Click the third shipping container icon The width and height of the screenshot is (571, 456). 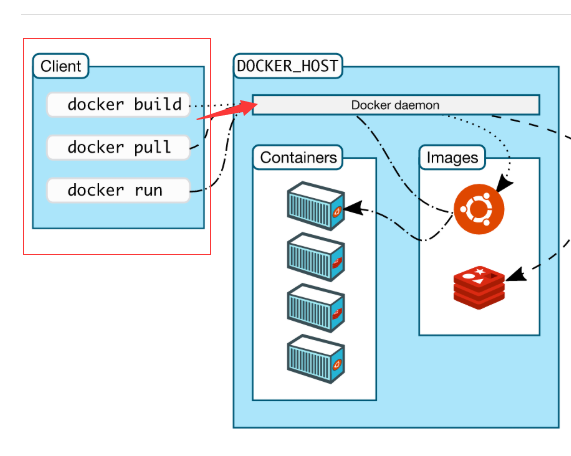click(x=316, y=308)
